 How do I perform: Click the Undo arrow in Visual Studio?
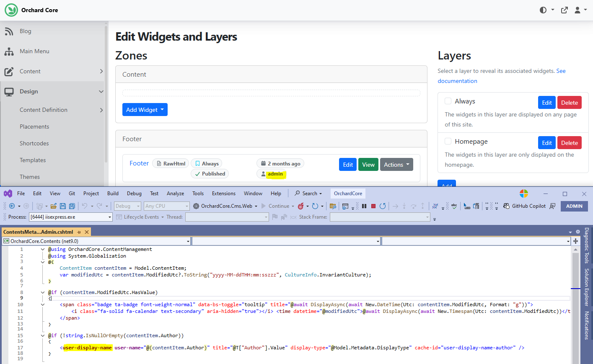pyautogui.click(x=85, y=206)
